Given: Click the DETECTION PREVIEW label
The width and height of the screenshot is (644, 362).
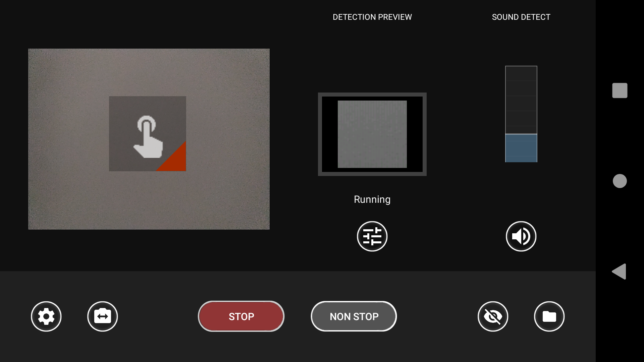Looking at the screenshot, I should [372, 17].
